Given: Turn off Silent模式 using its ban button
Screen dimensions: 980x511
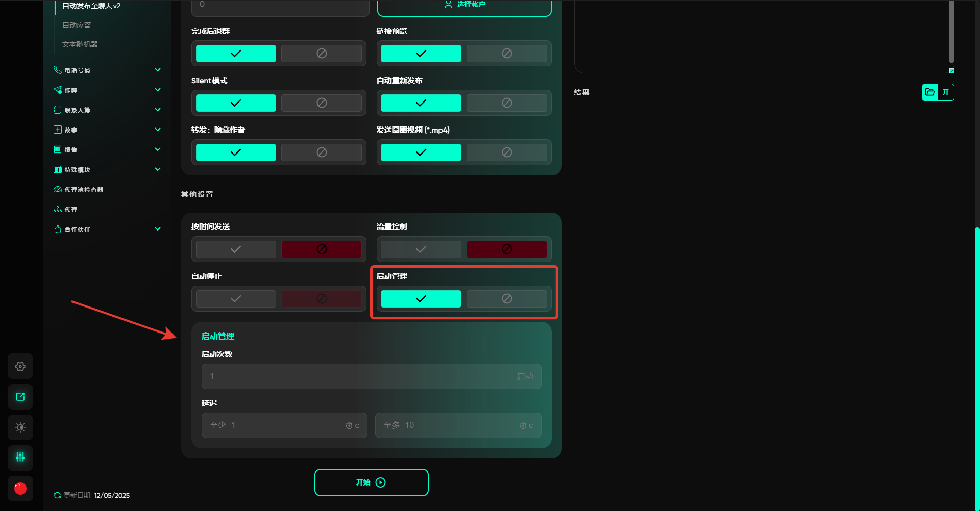Looking at the screenshot, I should [x=322, y=103].
